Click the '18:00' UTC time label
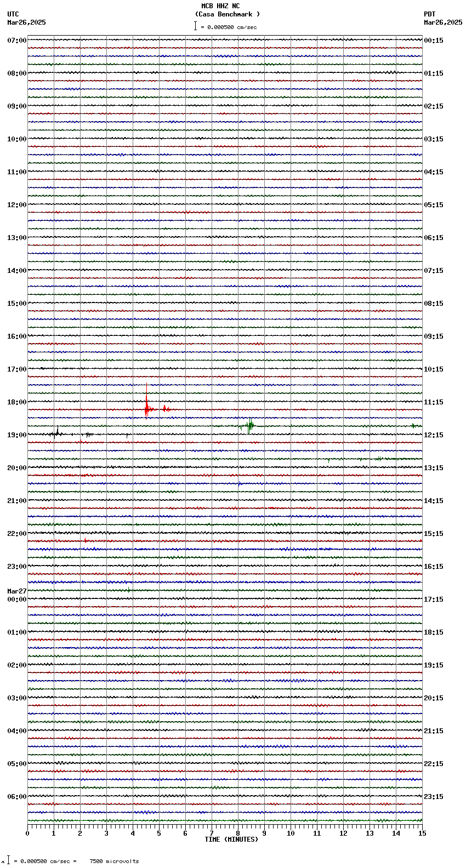This screenshot has width=466, height=868. pos(17,402)
